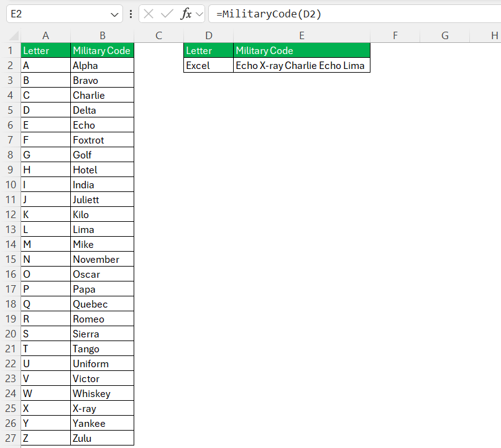Image resolution: width=501 pixels, height=448 pixels.
Task: Expand the dropdown chevron beside fx
Action: (200, 14)
